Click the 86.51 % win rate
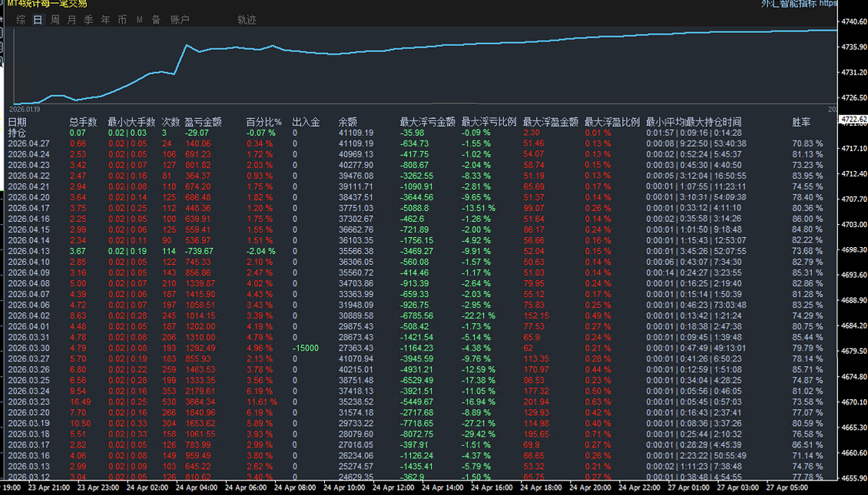This screenshot has width=868, height=495. click(x=807, y=445)
